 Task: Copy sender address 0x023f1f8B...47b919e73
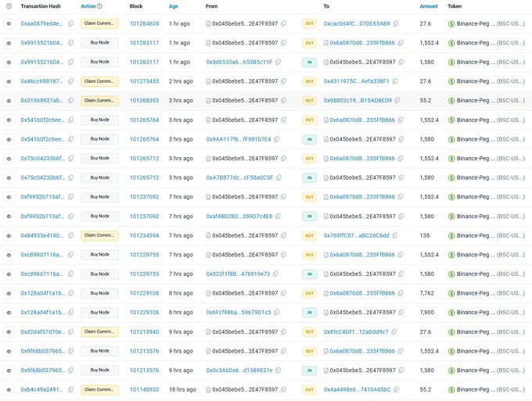[275, 274]
